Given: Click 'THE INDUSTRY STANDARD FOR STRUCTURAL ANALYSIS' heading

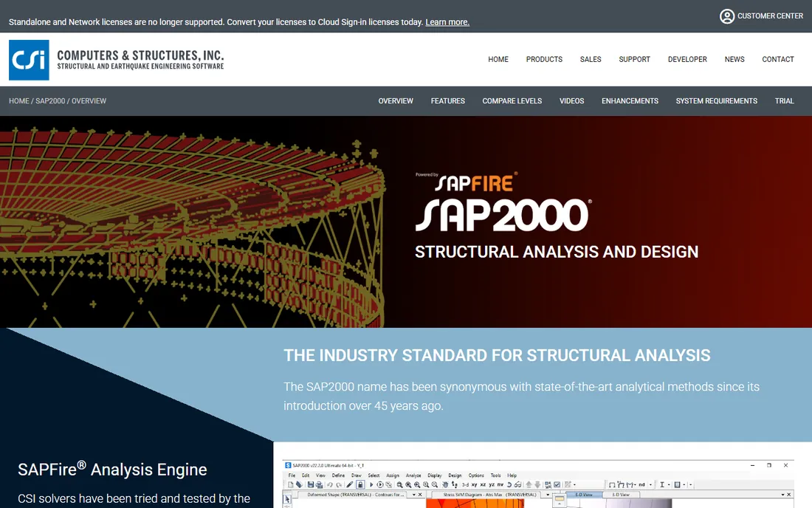Looking at the screenshot, I should click(497, 355).
